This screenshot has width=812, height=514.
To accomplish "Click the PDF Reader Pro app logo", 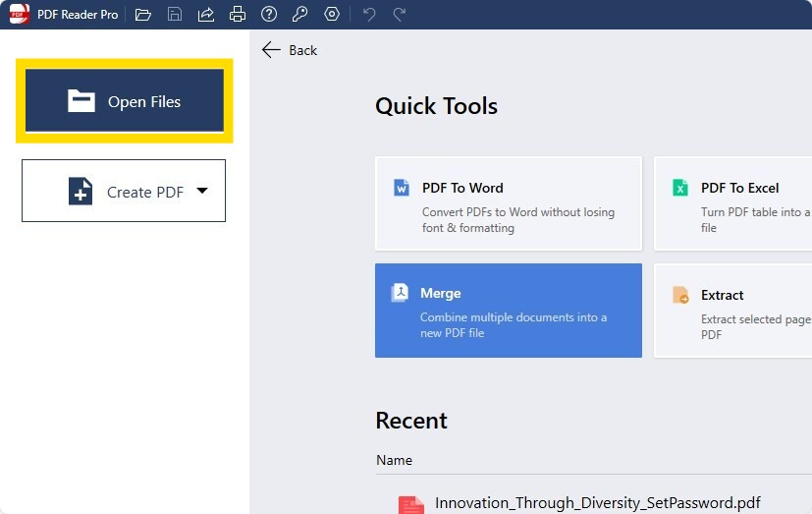I will 20,14.
